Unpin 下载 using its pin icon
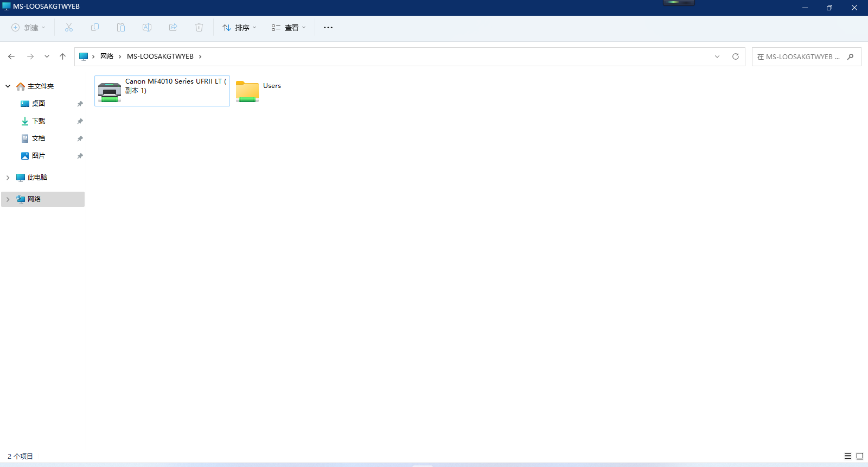 pyautogui.click(x=80, y=121)
